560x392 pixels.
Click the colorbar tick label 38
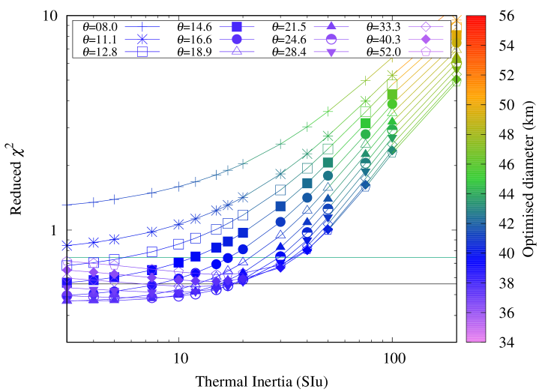coord(507,283)
